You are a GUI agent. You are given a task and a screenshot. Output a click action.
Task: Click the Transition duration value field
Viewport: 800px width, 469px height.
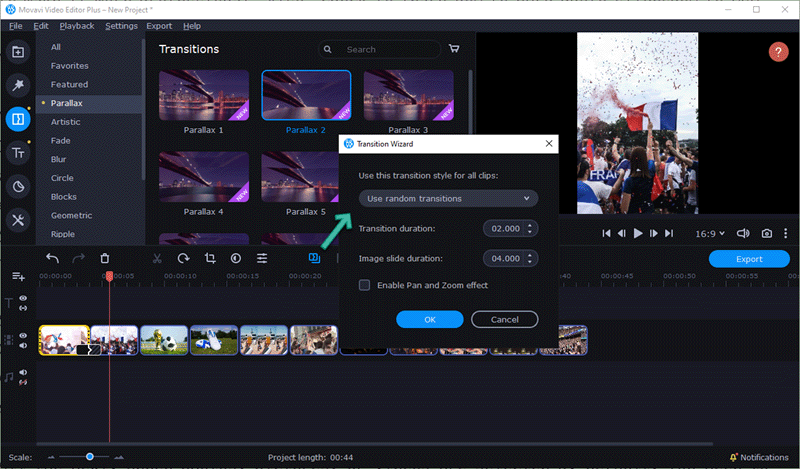coord(505,229)
